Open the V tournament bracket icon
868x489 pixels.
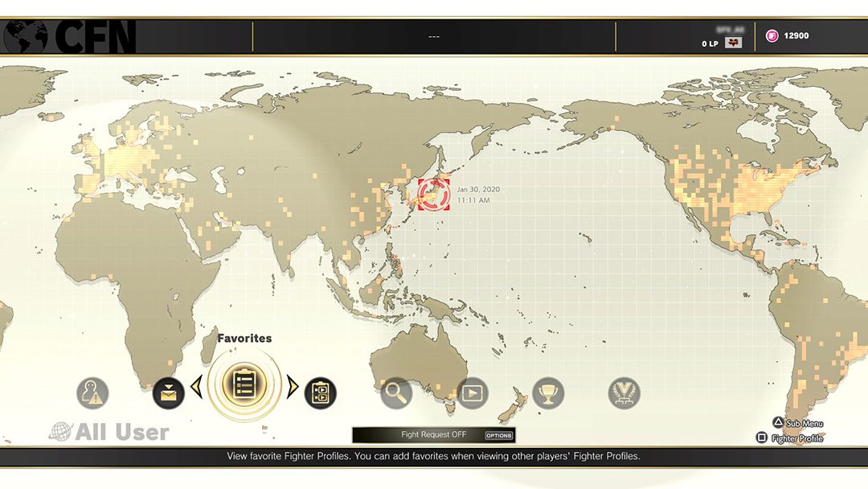click(x=624, y=392)
